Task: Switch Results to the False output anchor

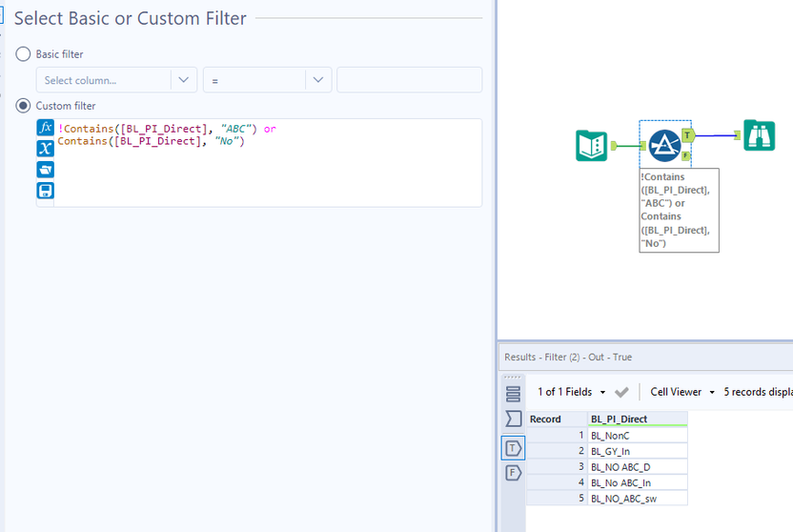Action: (x=514, y=473)
